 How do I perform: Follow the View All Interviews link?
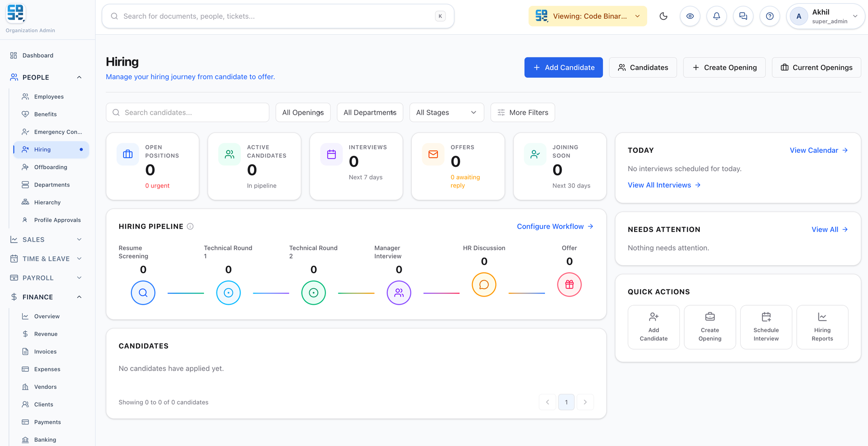tap(664, 185)
